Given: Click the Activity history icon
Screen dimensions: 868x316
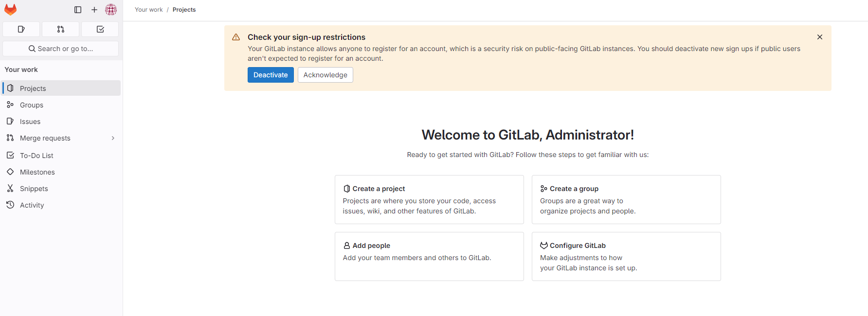Looking at the screenshot, I should coord(10,205).
